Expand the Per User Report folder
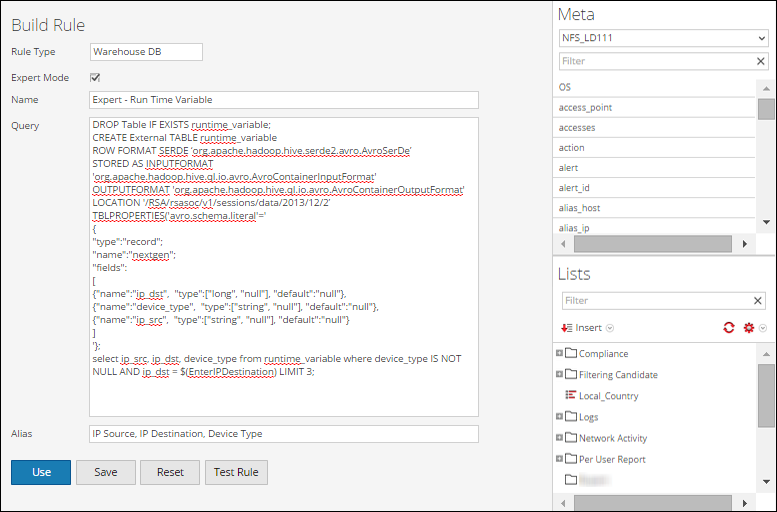777x512 pixels. (559, 459)
